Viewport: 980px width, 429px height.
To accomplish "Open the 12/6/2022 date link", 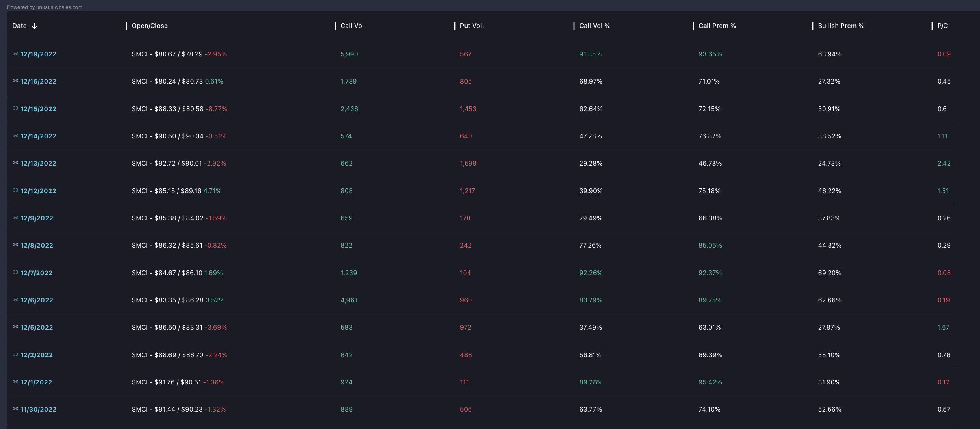I will tap(37, 300).
